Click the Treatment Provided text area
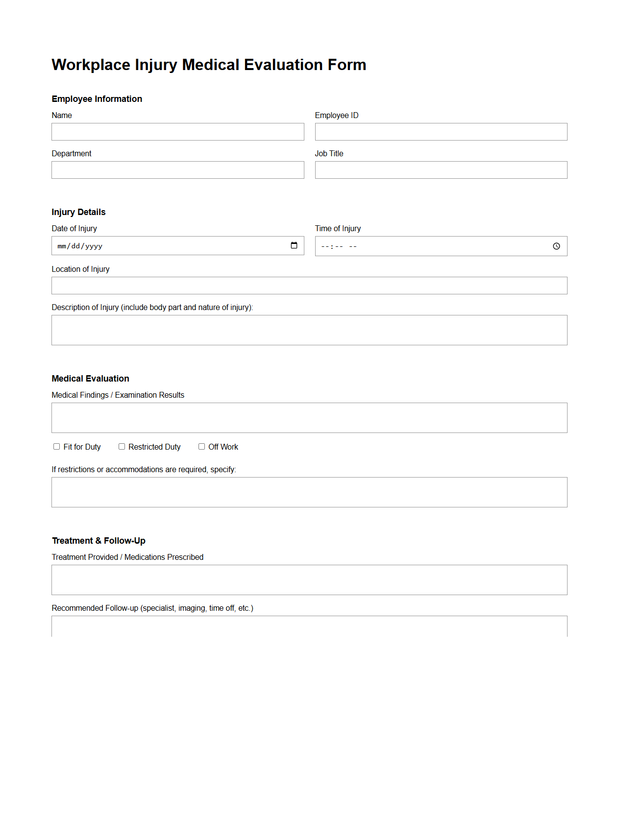The height and width of the screenshot is (840, 619). pos(309,579)
